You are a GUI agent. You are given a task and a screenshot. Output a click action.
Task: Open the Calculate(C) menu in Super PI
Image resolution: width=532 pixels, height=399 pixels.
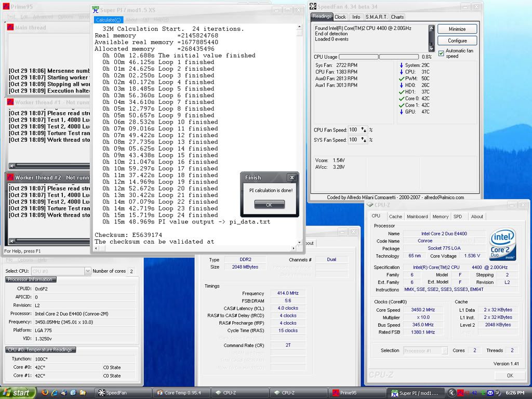pyautogui.click(x=108, y=20)
